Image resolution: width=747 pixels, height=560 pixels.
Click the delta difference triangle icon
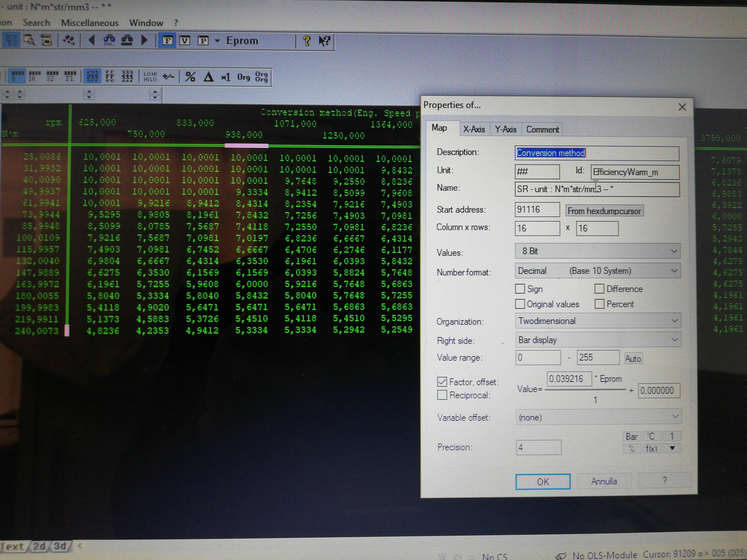(208, 77)
